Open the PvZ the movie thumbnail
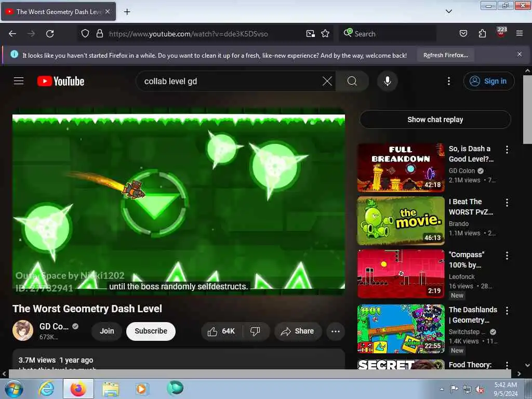 (401, 221)
